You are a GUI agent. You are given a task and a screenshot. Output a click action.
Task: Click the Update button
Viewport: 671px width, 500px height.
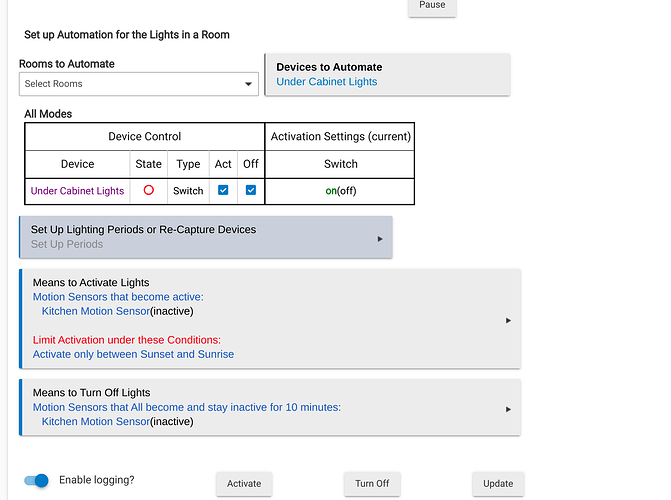[498, 484]
